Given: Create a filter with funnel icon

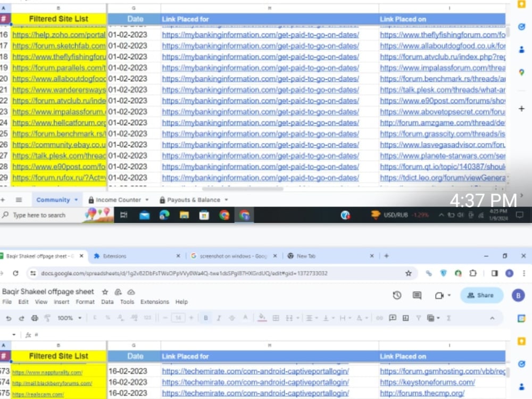Looking at the screenshot, I should [418, 318].
